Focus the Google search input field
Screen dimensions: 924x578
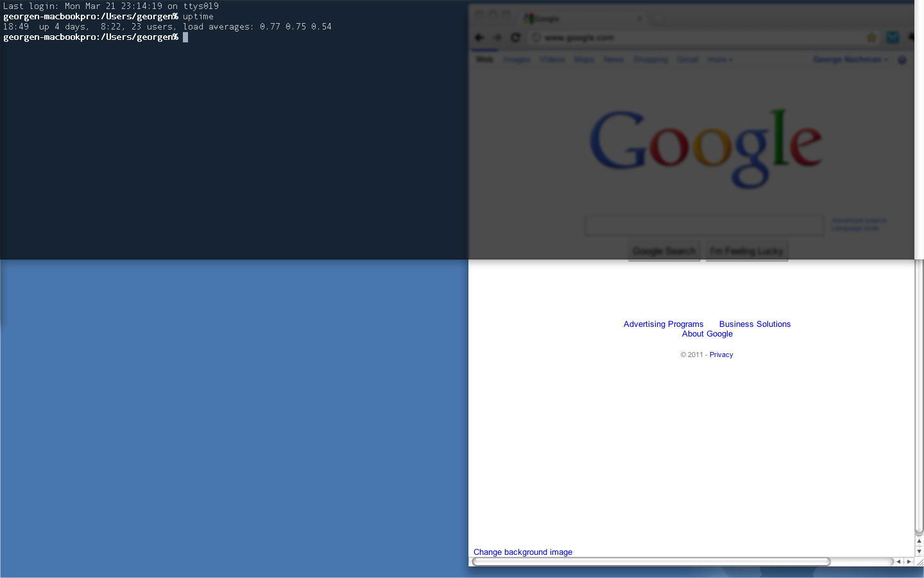click(x=705, y=225)
